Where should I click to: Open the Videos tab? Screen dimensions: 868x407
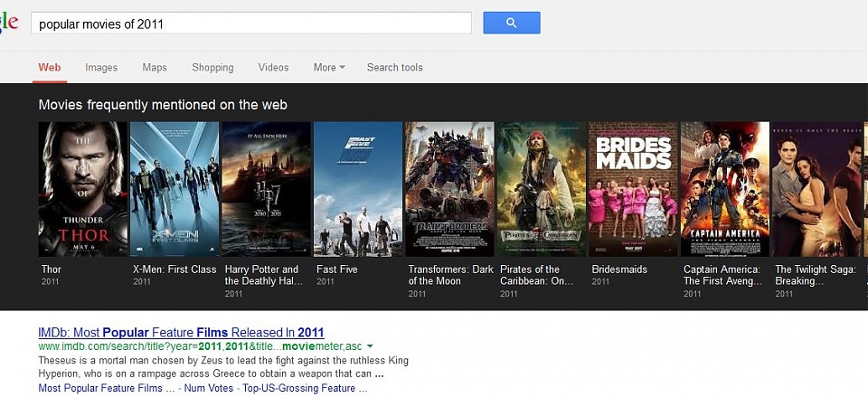(x=273, y=68)
